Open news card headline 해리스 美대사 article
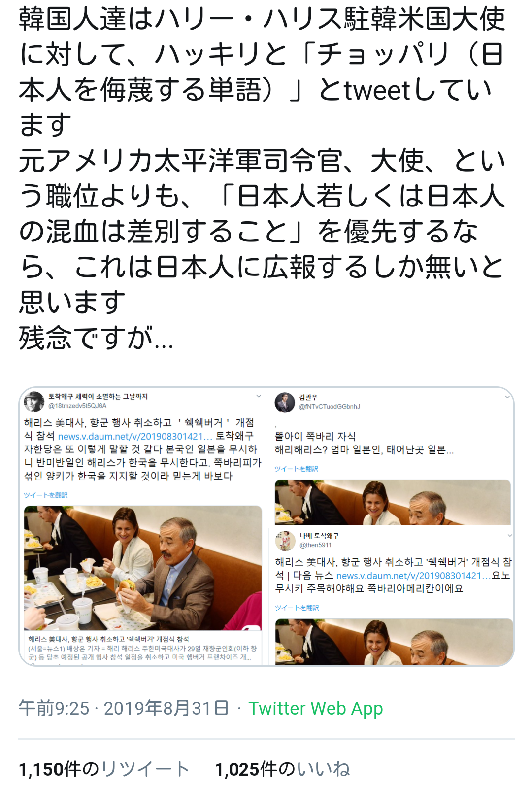 [109, 639]
